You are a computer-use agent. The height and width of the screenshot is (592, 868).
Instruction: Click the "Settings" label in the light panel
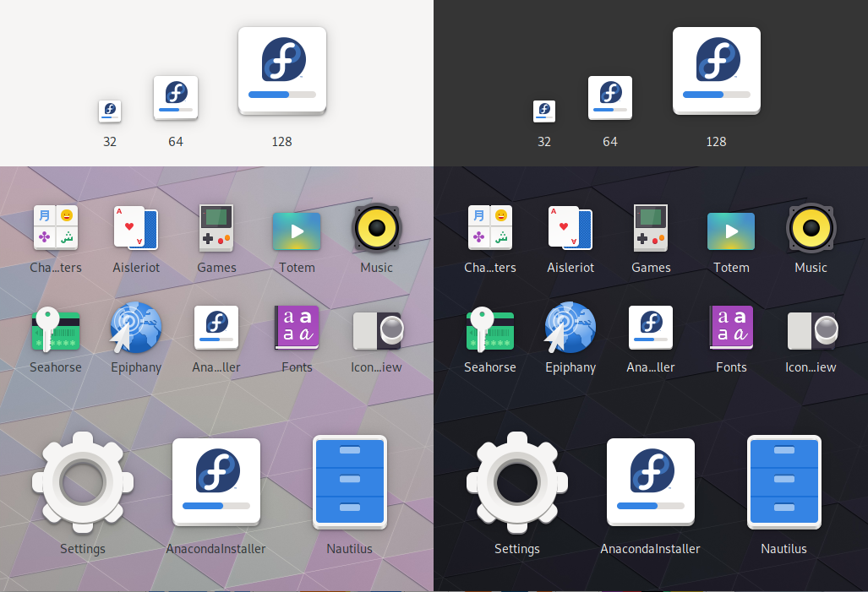pyautogui.click(x=83, y=550)
